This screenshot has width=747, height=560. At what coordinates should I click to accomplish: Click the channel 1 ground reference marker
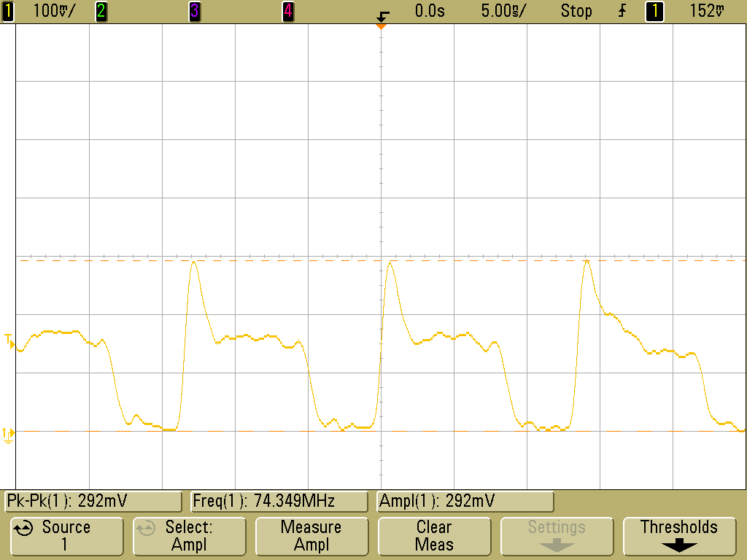(8, 435)
